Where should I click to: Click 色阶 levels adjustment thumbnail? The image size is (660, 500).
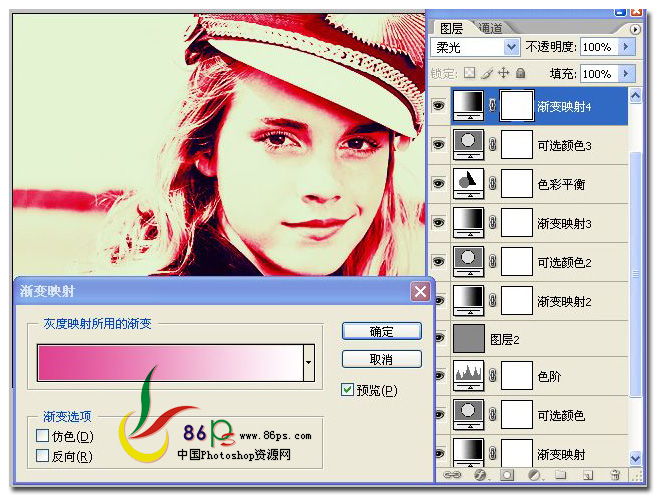[x=468, y=375]
